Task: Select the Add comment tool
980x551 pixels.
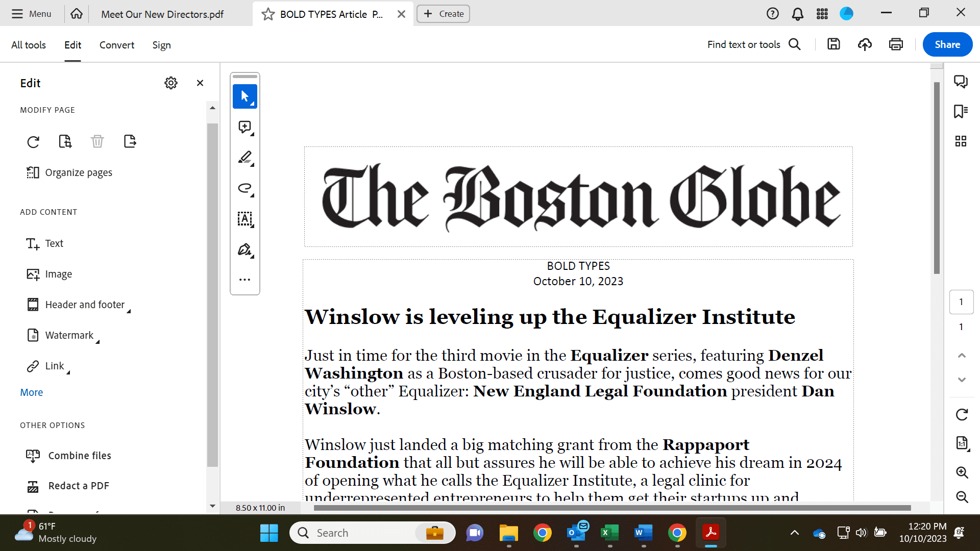Action: coord(245,127)
